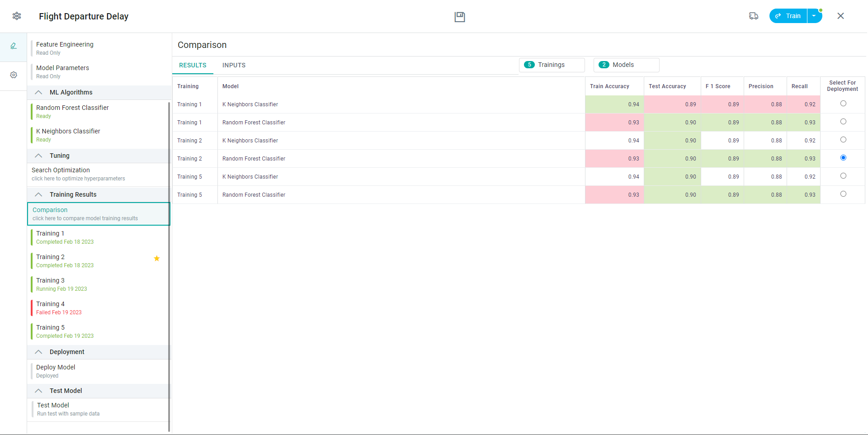Select Training 5 Random Forest for deployment

(x=843, y=194)
